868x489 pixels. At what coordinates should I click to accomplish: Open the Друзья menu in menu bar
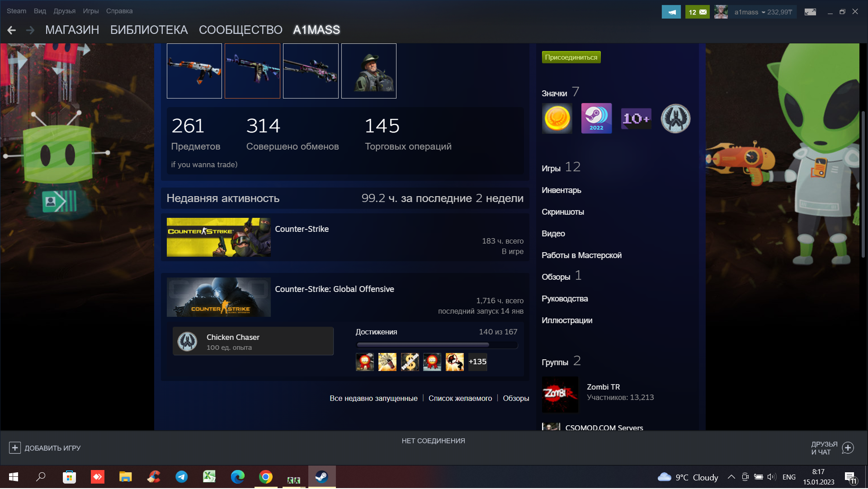click(x=64, y=11)
